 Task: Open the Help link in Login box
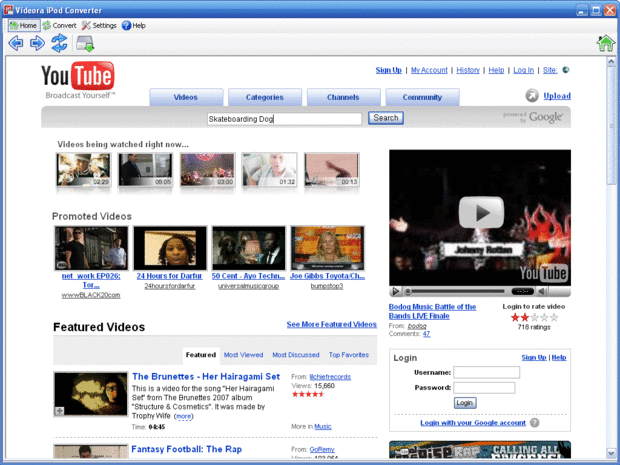(559, 357)
